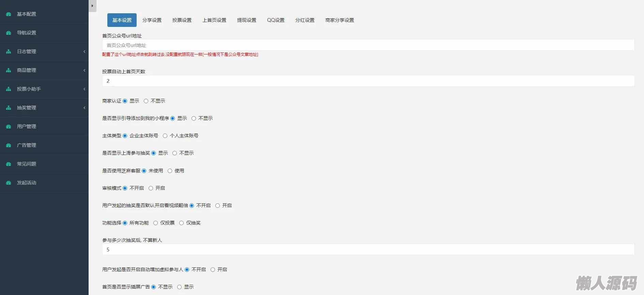Screen dimensions: 644x295
Task: Click the 发起活动 sidebar icon
Action: point(9,183)
